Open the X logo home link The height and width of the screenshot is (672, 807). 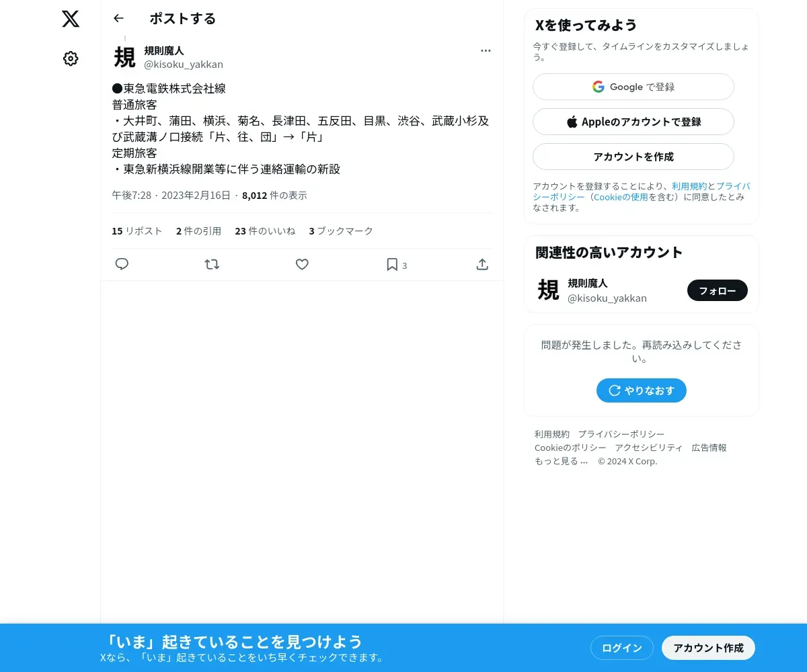(71, 19)
